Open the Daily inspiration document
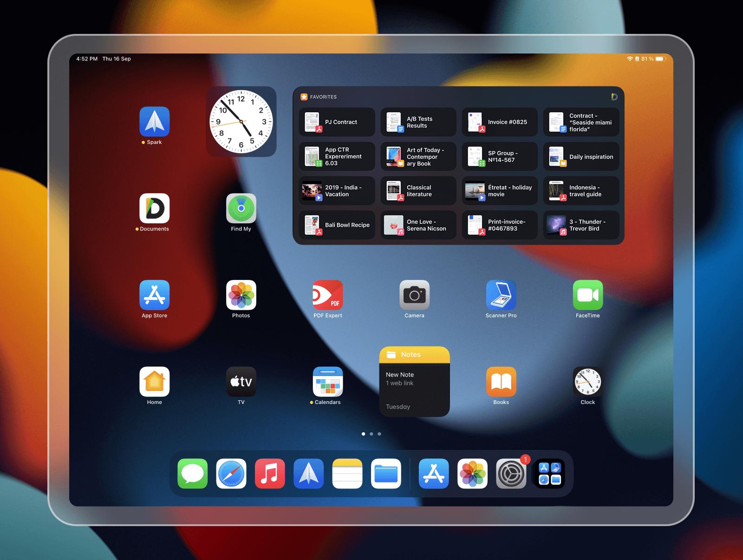 tap(581, 156)
